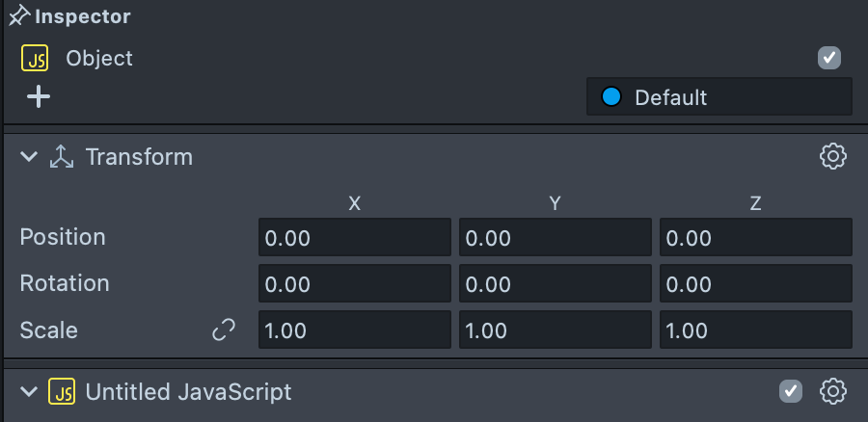Disable the Untitled JavaScript component checkbox

point(791,391)
